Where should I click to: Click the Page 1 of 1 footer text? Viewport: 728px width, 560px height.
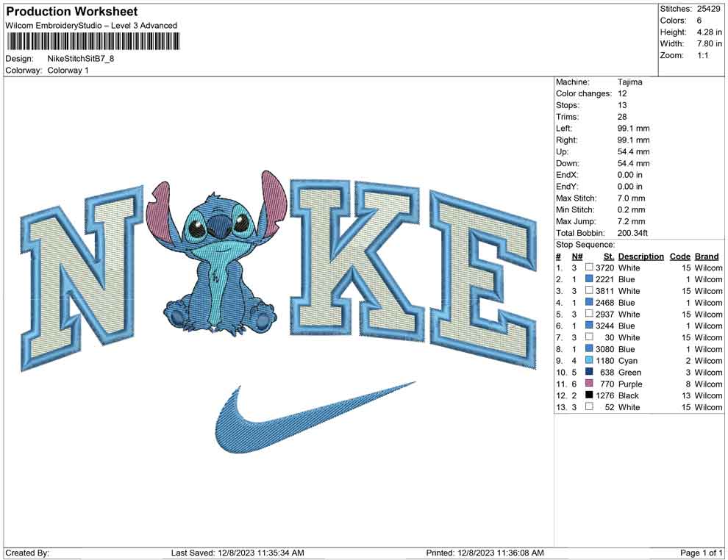[701, 553]
